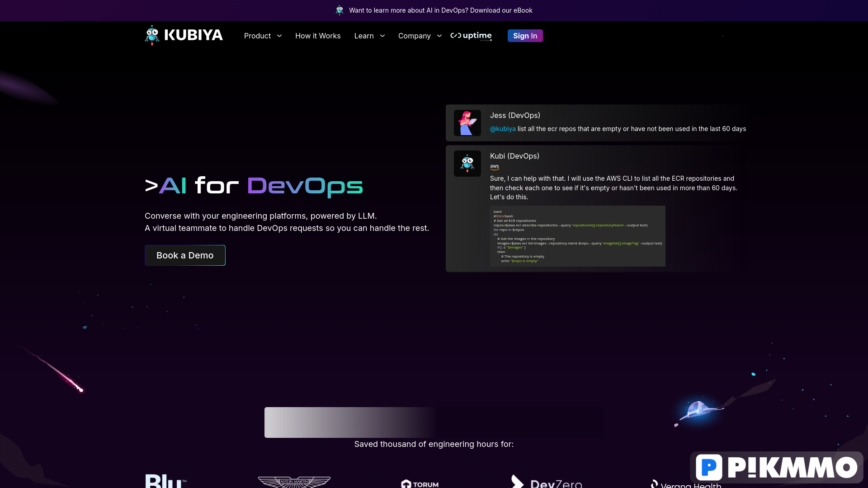Viewport: 868px width, 488px height.
Task: Click Kubi's robot avatar in the chat
Action: 467,164
